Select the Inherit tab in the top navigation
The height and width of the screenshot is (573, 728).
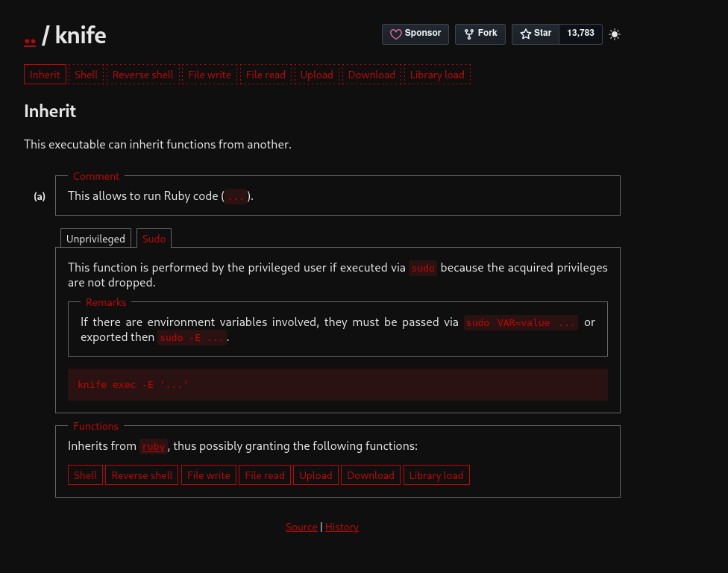pos(45,75)
